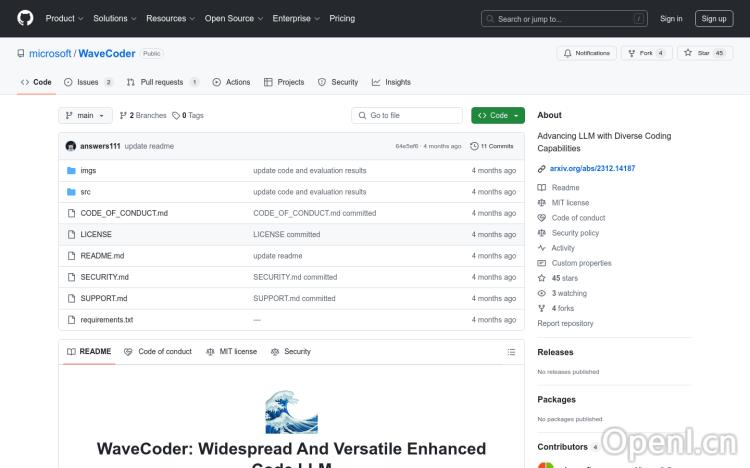Switch to the Code tab
Screen dimensions: 750x468
(36, 82)
